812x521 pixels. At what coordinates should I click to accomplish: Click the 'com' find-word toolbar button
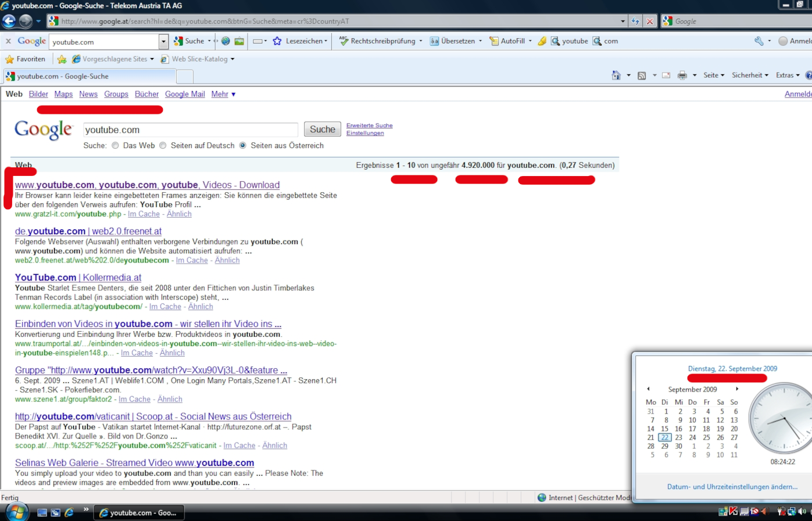[x=605, y=41]
